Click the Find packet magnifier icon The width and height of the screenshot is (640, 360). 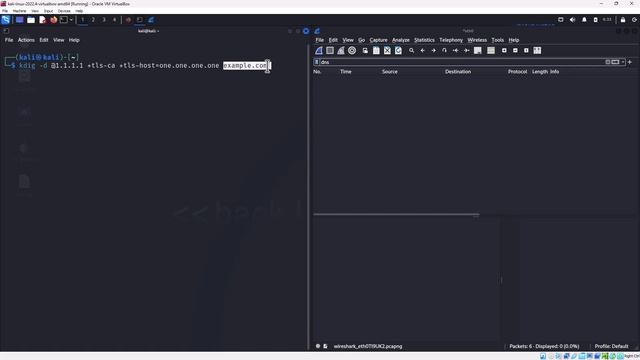point(411,51)
